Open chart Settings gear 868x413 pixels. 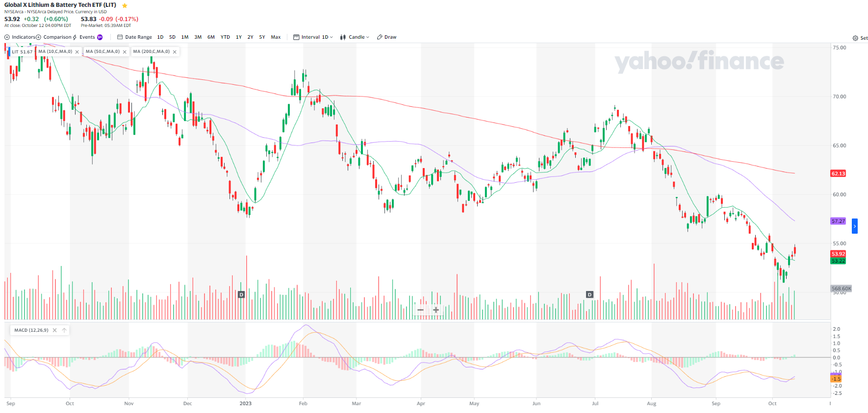pos(855,38)
